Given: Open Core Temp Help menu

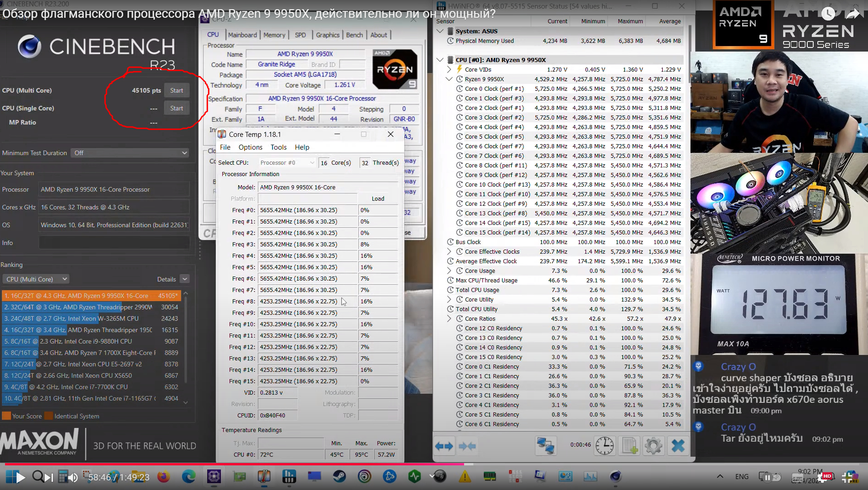Looking at the screenshot, I should [302, 147].
